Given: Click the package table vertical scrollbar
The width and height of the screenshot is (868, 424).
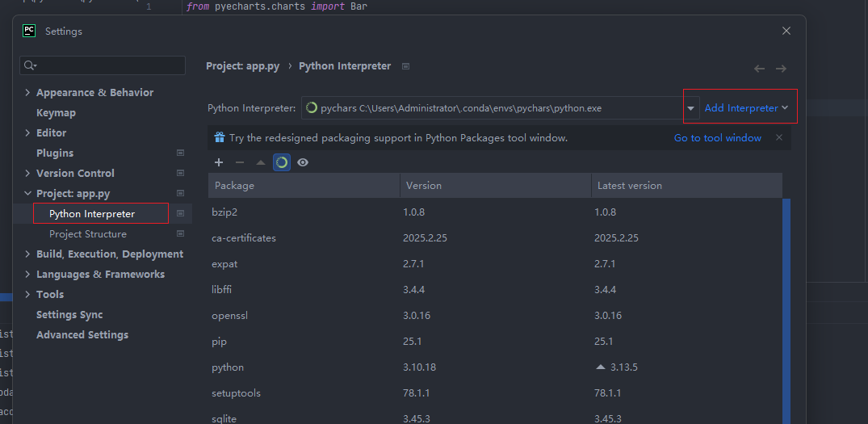Looking at the screenshot, I should (786, 310).
